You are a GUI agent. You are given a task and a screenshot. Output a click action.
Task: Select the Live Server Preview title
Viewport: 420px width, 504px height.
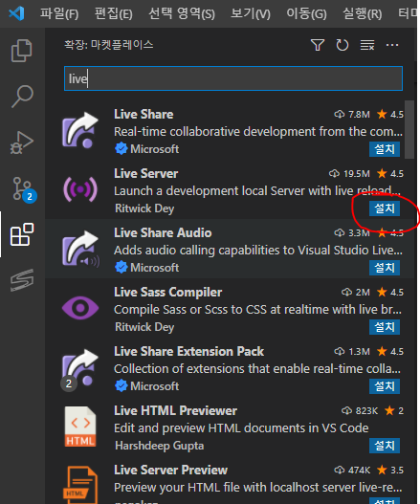point(170,470)
